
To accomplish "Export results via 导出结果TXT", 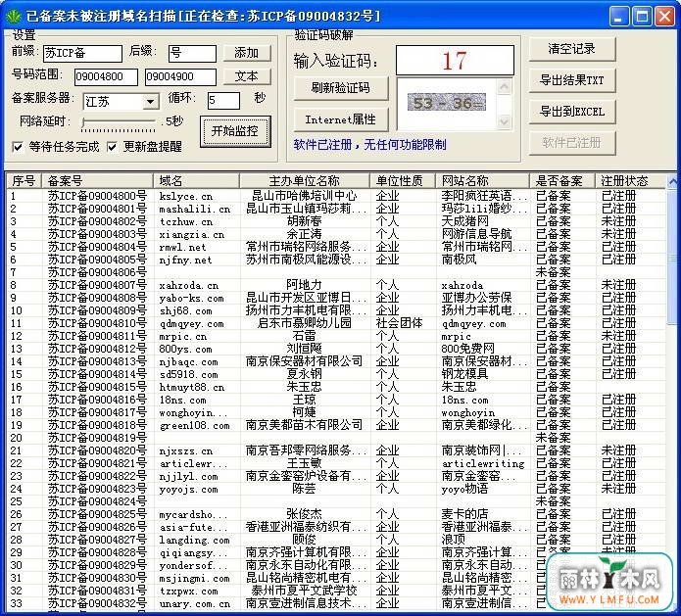I will click(572, 80).
